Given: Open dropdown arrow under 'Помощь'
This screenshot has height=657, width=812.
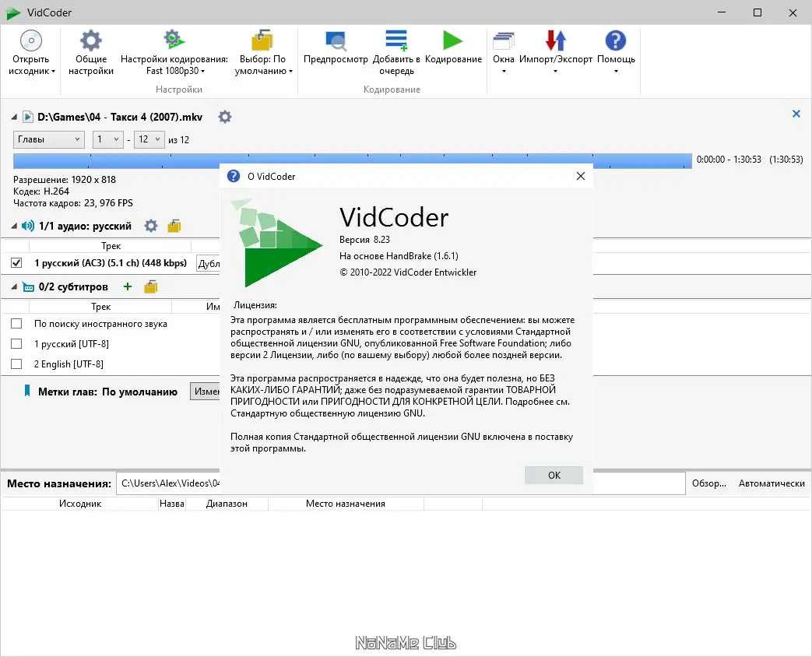Looking at the screenshot, I should pyautogui.click(x=616, y=72).
